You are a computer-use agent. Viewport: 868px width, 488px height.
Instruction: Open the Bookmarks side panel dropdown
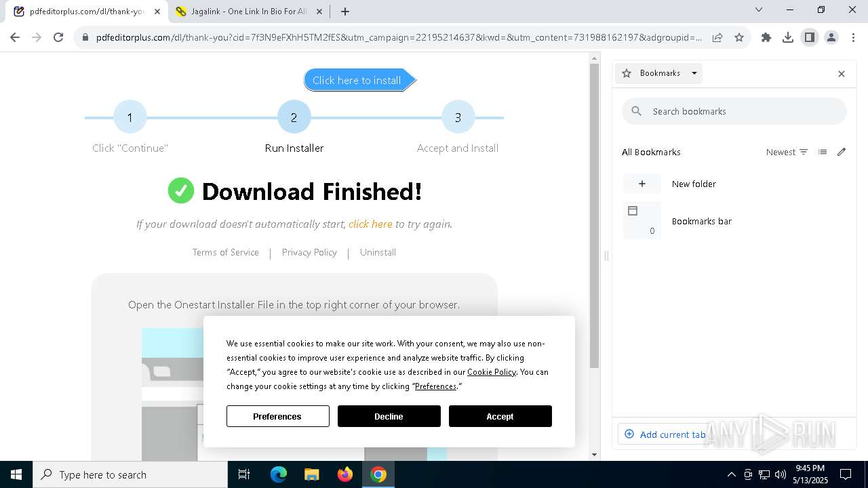click(658, 73)
